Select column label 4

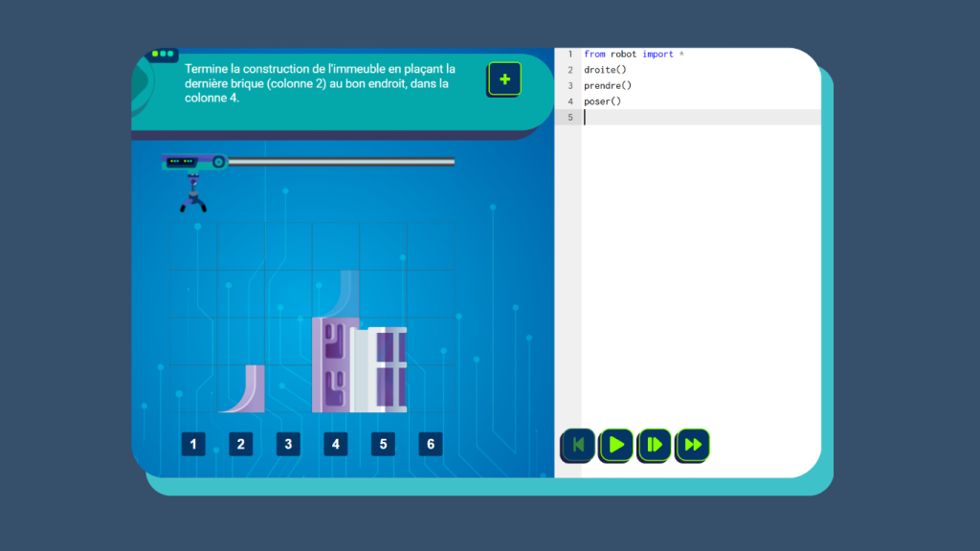(x=335, y=444)
